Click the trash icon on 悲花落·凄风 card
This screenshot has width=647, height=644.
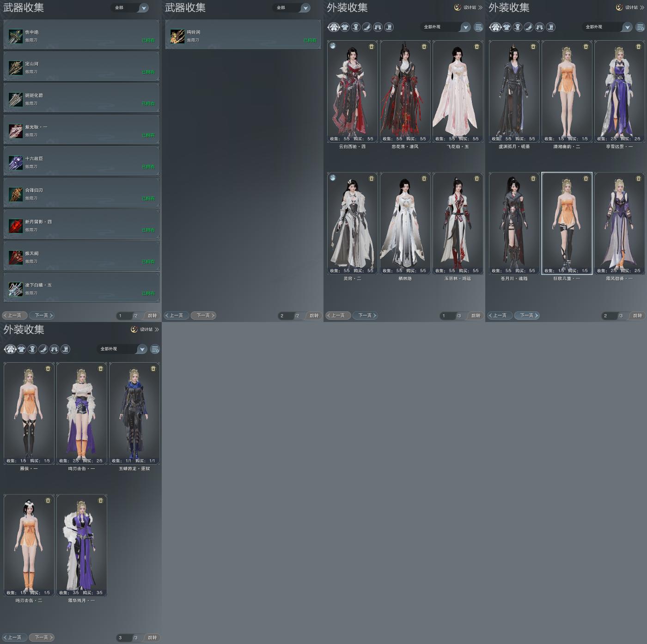click(x=424, y=47)
